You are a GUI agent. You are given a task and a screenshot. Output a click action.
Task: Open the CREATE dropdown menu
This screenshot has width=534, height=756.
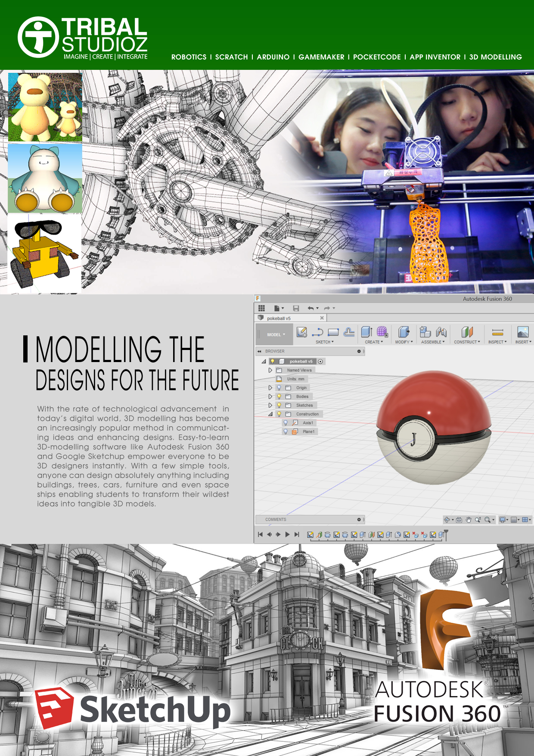pyautogui.click(x=374, y=342)
